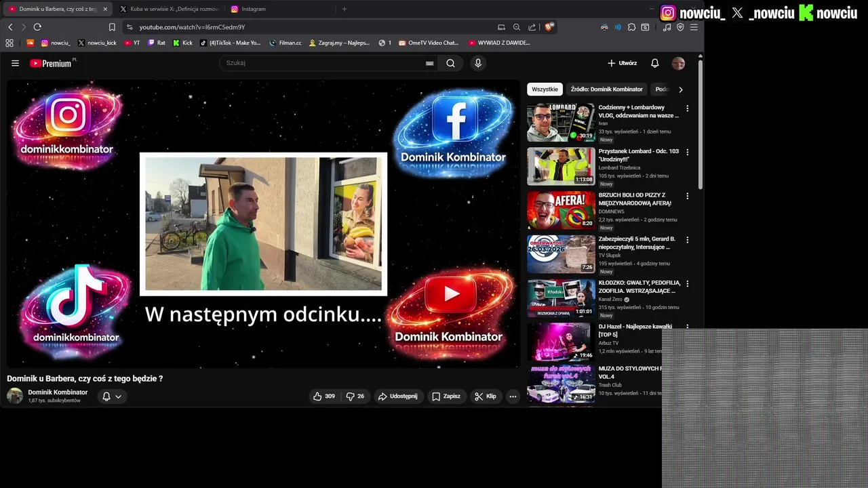Image resolution: width=868 pixels, height=488 pixels.
Task: Like the video with 309 likes
Action: (x=324, y=396)
